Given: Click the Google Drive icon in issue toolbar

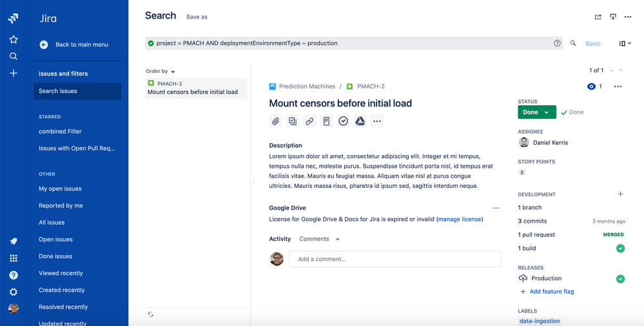Looking at the screenshot, I should [360, 121].
